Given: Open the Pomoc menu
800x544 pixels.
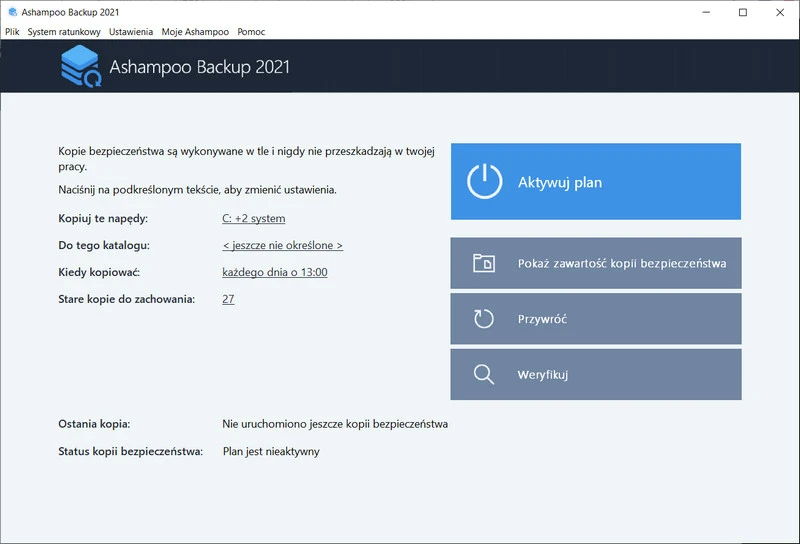Looking at the screenshot, I should pyautogui.click(x=251, y=32).
